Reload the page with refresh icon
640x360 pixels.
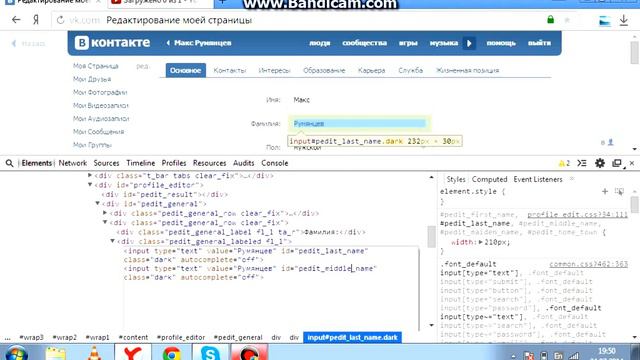(60, 20)
